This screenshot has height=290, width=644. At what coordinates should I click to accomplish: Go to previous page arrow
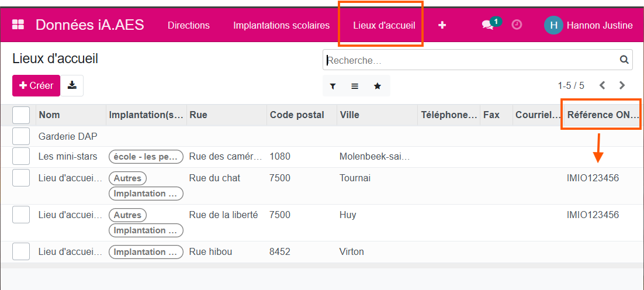(602, 85)
